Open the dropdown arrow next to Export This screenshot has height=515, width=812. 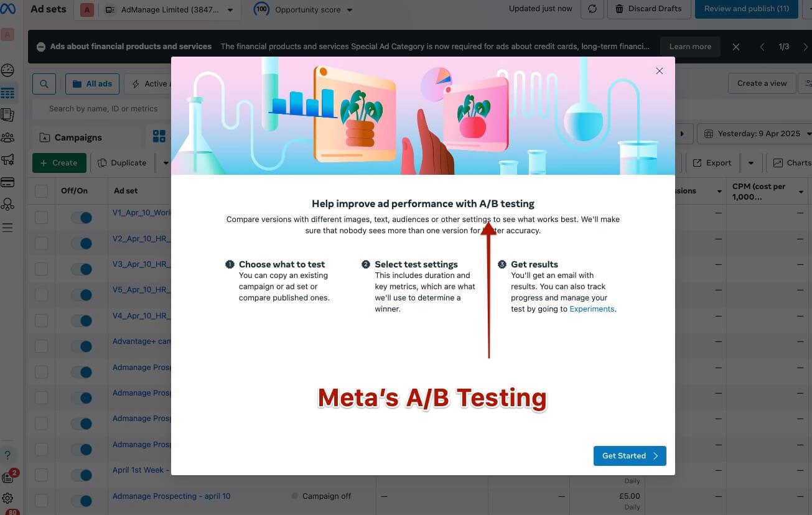[x=751, y=163]
